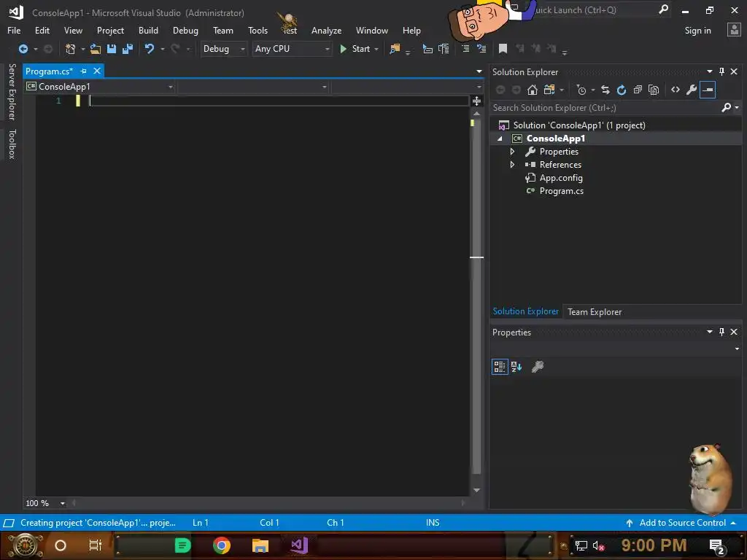Image resolution: width=747 pixels, height=560 pixels.
Task: Click the New Project toolbar icon
Action: pyautogui.click(x=71, y=49)
